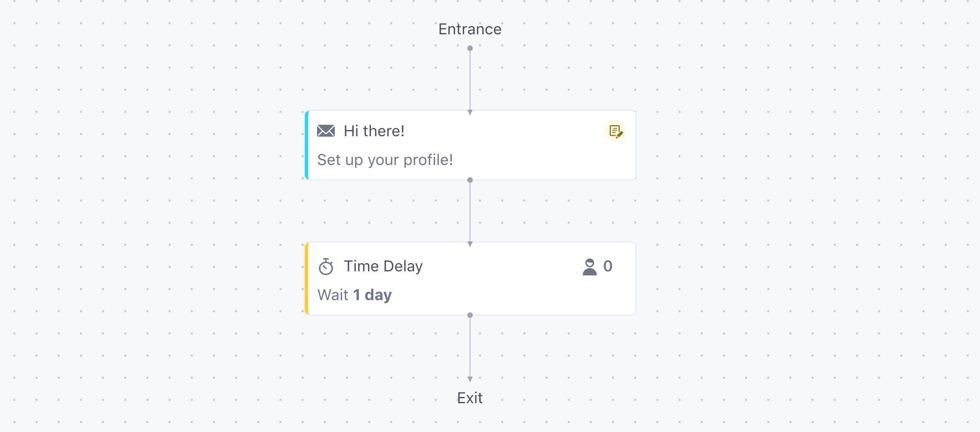Image resolution: width=980 pixels, height=432 pixels.
Task: Click the connector dot beneath the email step
Action: coord(470,180)
